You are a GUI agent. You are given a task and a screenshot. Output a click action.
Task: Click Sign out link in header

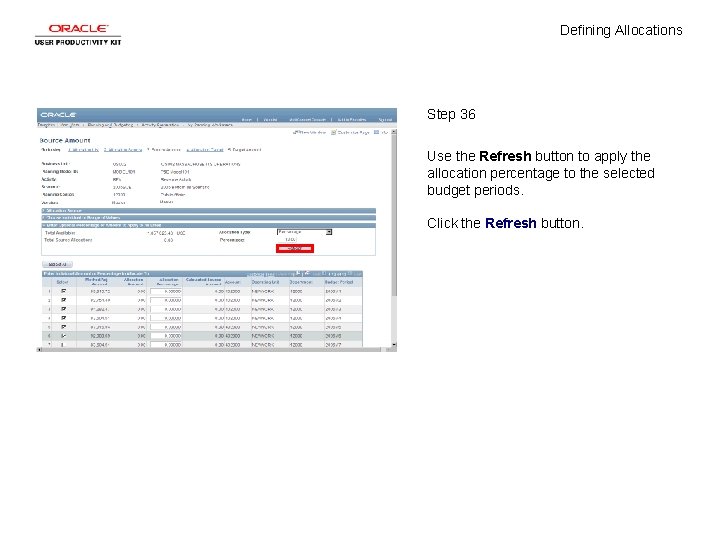pyautogui.click(x=385, y=119)
